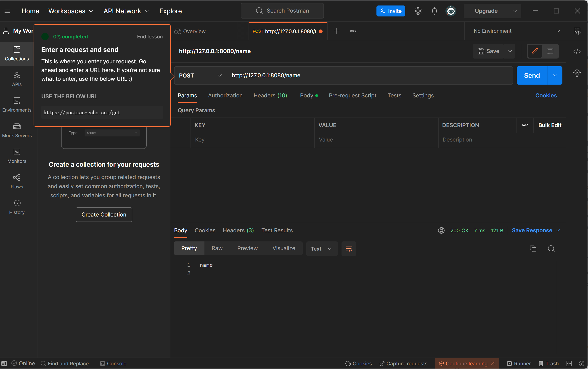Copy the response body
The image size is (588, 369).
(533, 249)
